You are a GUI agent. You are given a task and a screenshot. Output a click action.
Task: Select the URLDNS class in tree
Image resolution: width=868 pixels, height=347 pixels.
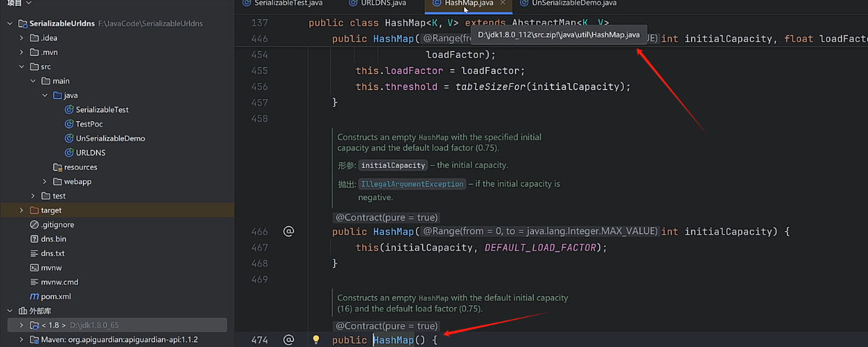click(x=91, y=153)
